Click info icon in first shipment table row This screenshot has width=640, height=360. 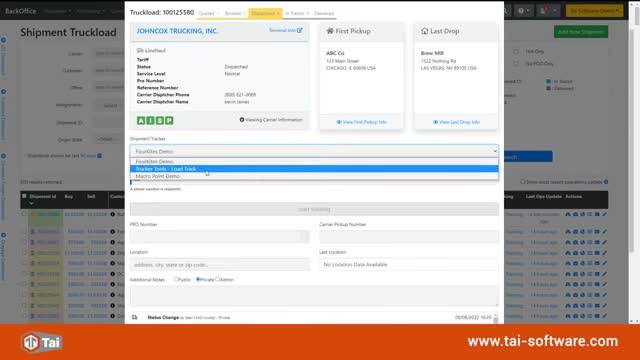pos(113,214)
